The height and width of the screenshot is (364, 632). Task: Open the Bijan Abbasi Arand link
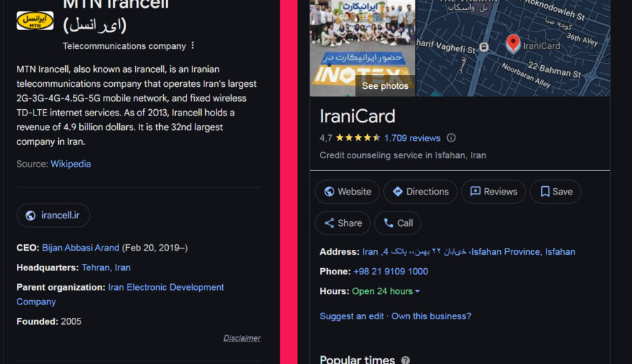81,248
